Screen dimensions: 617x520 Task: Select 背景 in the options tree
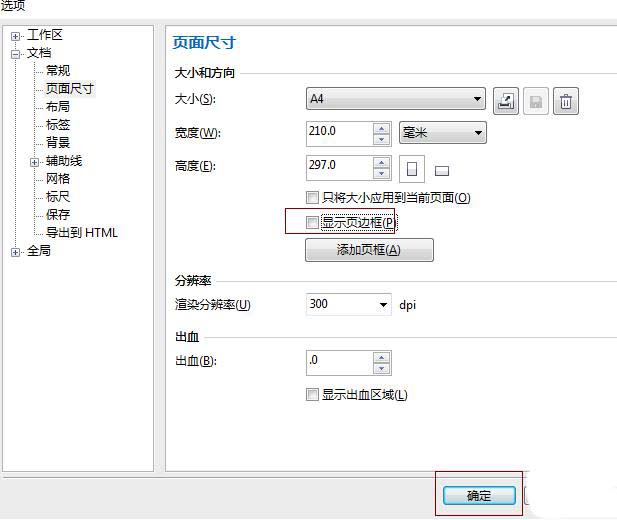point(58,142)
